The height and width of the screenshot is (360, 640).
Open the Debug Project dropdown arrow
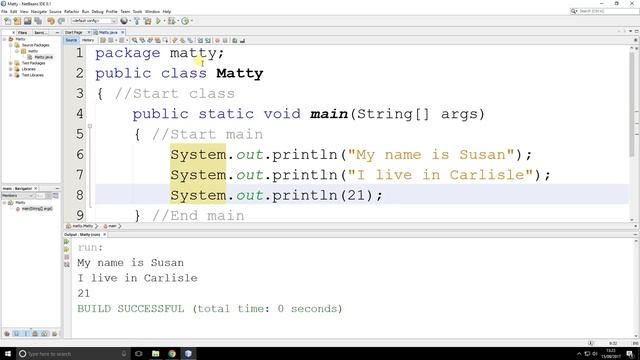[178, 21]
